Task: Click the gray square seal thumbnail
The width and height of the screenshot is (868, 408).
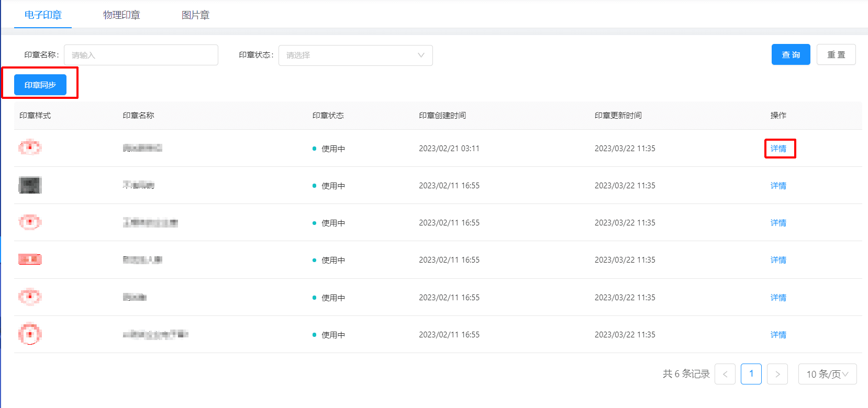Action: (x=30, y=185)
